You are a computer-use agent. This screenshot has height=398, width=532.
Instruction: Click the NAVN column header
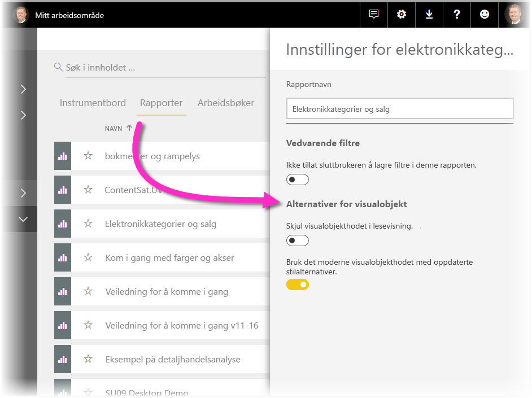pyautogui.click(x=114, y=129)
